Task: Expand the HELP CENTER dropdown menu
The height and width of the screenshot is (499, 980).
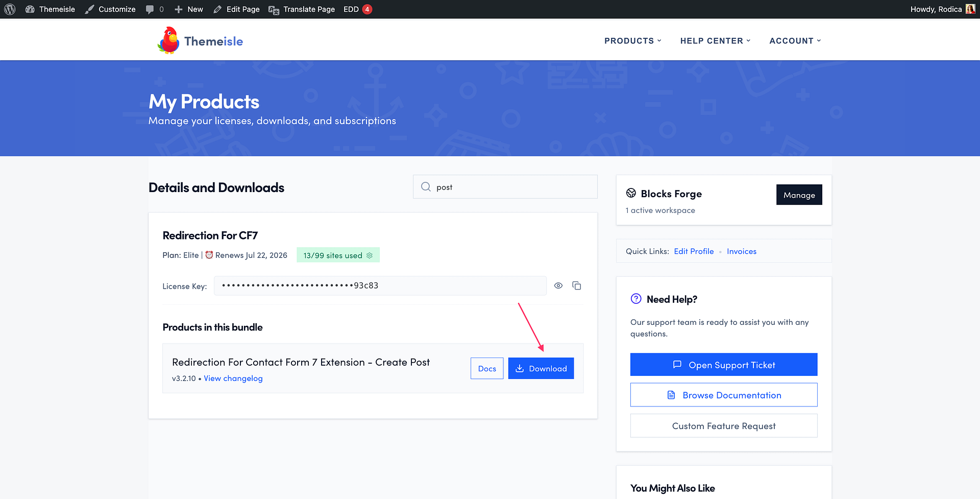Action: point(715,41)
